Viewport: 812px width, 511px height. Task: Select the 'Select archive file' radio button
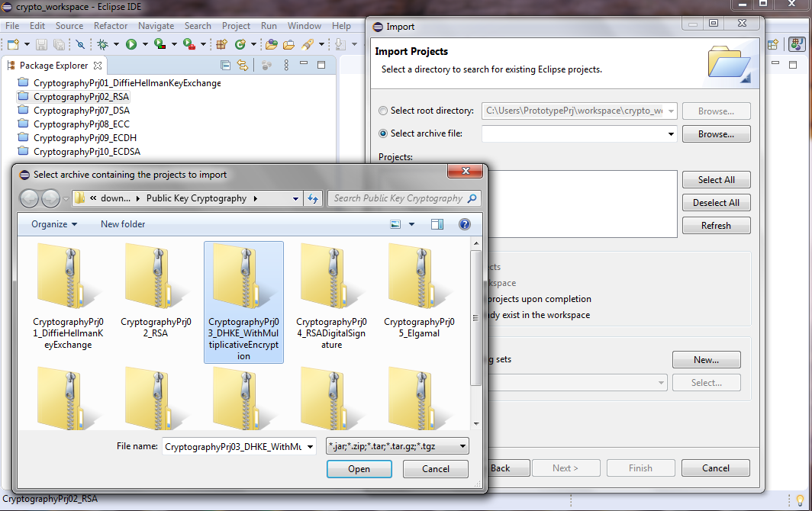(382, 133)
